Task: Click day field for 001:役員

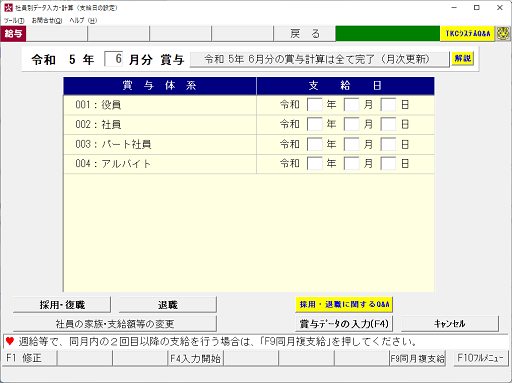Action: click(388, 105)
